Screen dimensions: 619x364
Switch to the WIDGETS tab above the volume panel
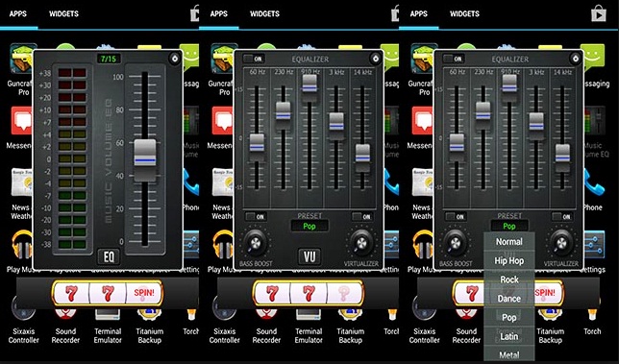coord(64,13)
